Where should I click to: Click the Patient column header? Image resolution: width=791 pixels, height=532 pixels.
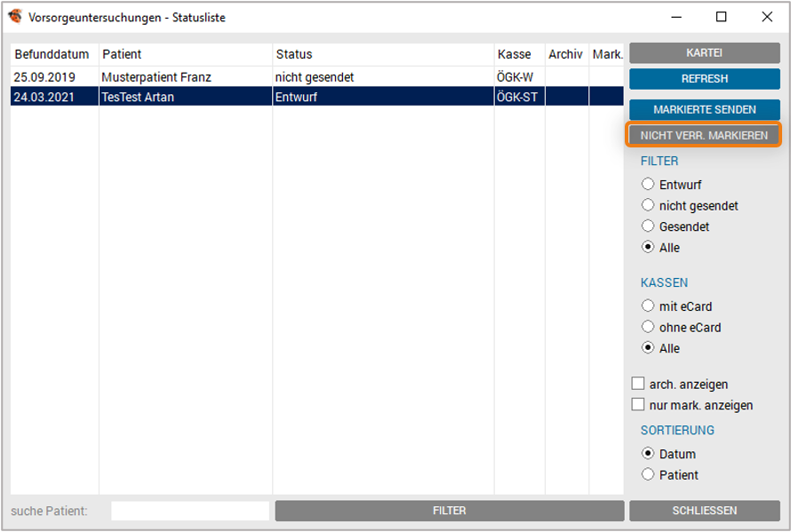point(186,54)
